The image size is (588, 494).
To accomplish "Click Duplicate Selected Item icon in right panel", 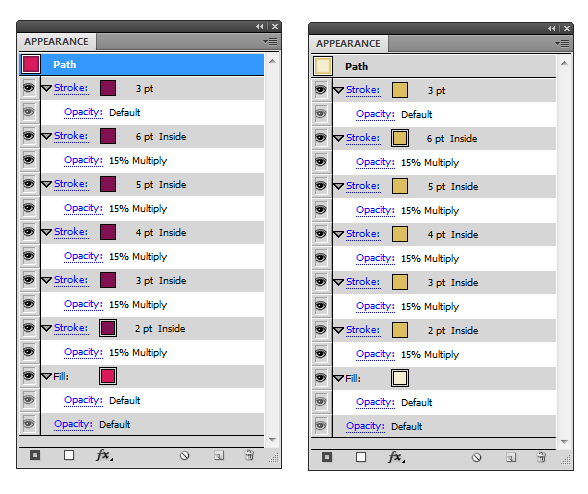I will (x=511, y=457).
